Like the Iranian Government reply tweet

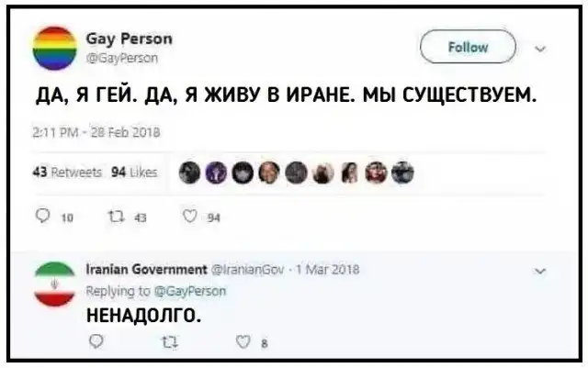tap(243, 341)
